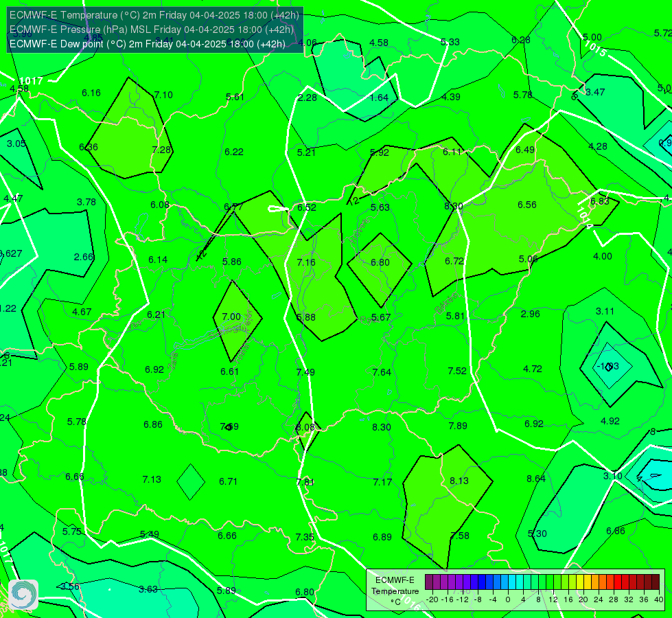Select the ECMWF-E Pressure MSL layer title
This screenshot has width=672, height=618.
point(151,30)
